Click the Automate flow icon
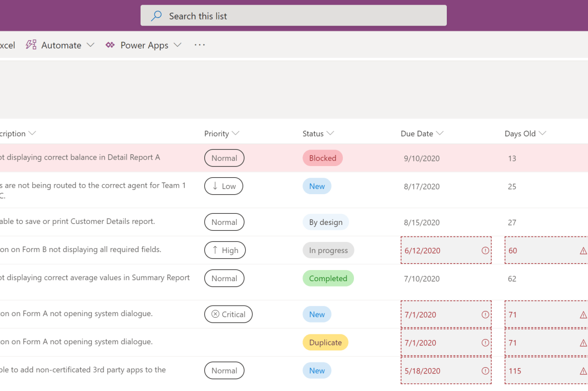The height and width of the screenshot is (391, 588). point(30,45)
